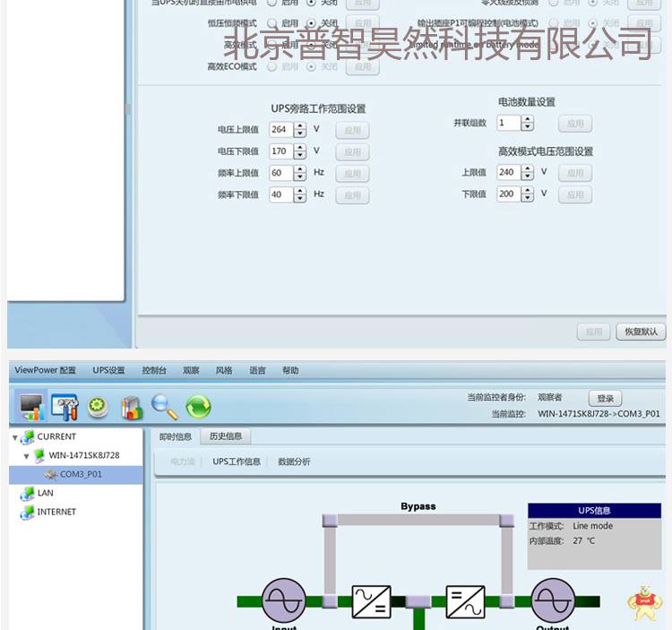The width and height of the screenshot is (672, 630).
Task: Select 关闭 radio for 高效ECO模式
Action: click(x=312, y=66)
